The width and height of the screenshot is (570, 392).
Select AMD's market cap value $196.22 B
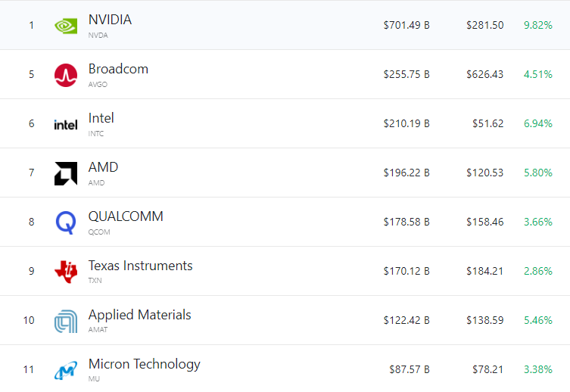(406, 173)
